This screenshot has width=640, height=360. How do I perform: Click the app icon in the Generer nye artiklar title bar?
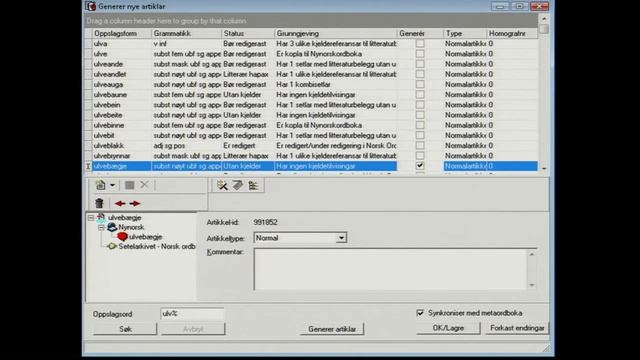(91, 6)
